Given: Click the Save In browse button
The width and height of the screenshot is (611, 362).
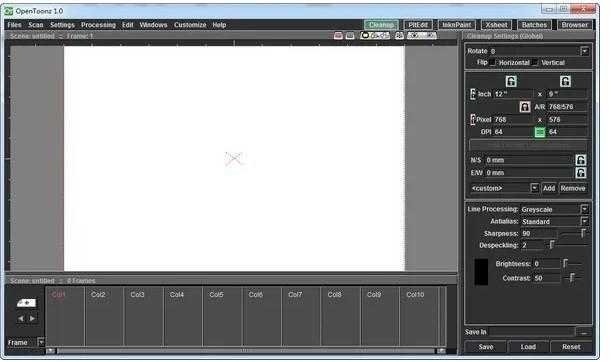Looking at the screenshot, I should click(x=584, y=332).
